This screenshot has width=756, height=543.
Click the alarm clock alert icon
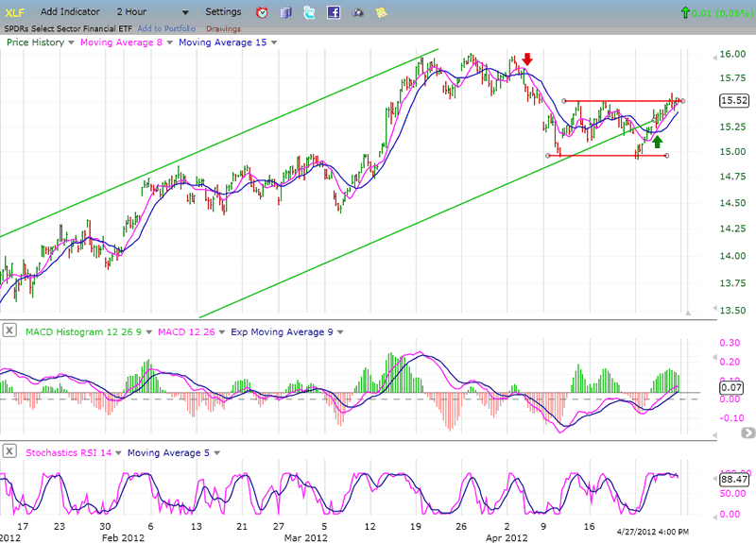(262, 12)
